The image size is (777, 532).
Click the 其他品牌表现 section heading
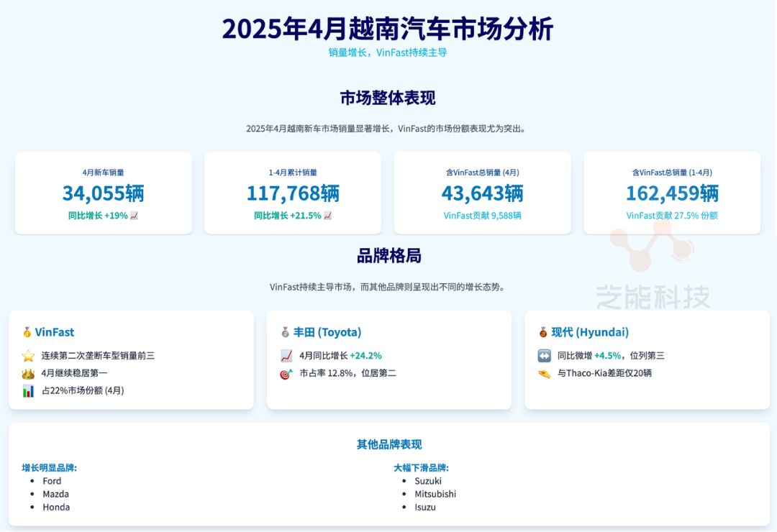coord(389,444)
